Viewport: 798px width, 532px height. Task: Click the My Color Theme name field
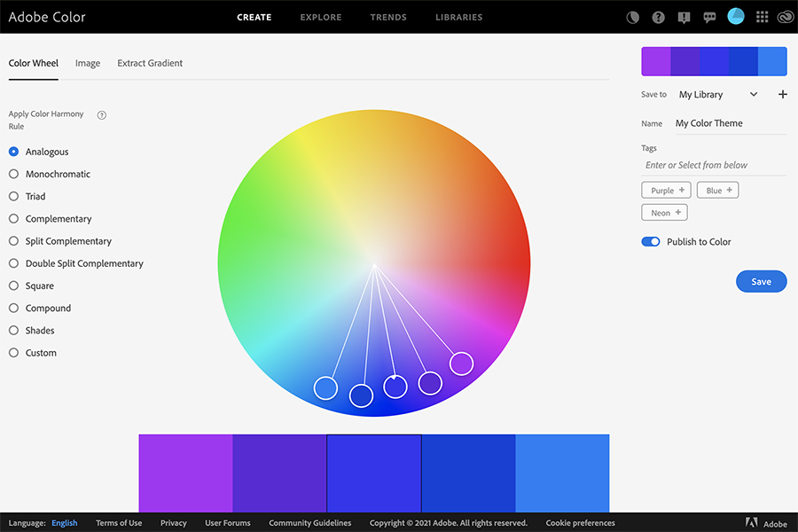[731, 124]
